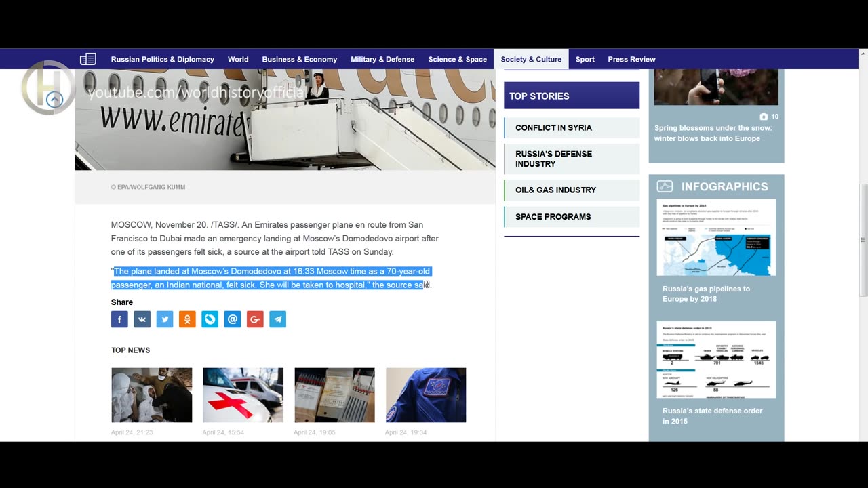Viewport: 868px width, 488px height.
Task: Click the TOP NEWS heading
Action: pos(130,350)
